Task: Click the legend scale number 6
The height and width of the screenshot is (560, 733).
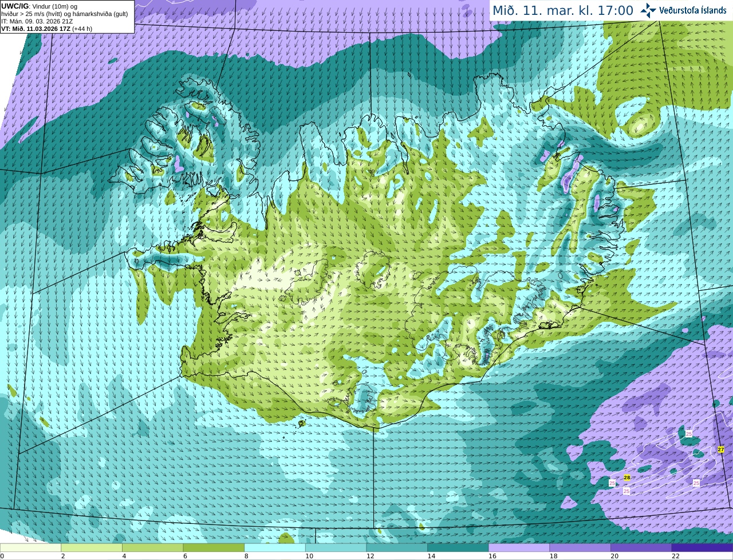Action: (185, 556)
